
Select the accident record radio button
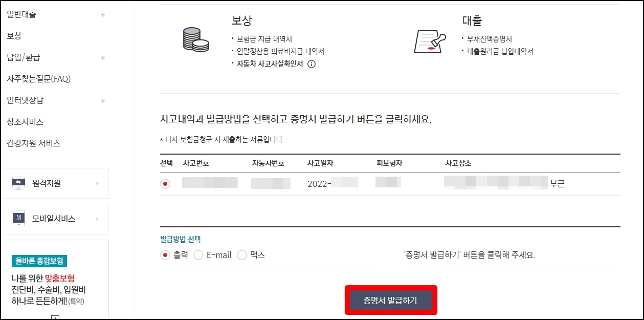click(x=165, y=183)
